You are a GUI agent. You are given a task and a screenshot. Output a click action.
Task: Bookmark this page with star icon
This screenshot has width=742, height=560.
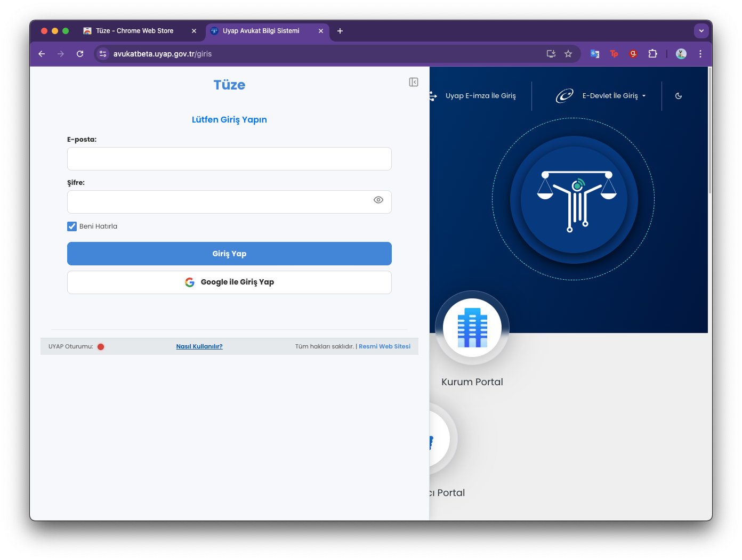click(568, 54)
